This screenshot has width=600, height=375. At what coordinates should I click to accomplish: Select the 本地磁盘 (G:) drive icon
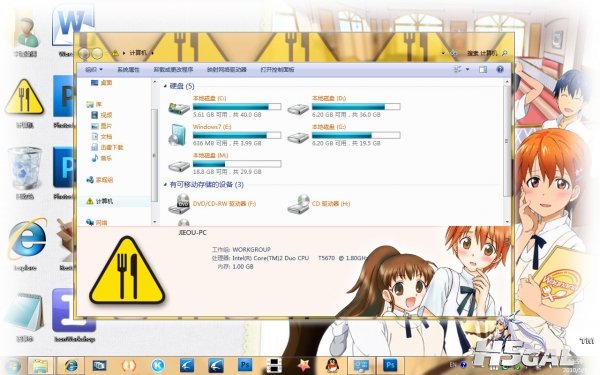click(298, 138)
